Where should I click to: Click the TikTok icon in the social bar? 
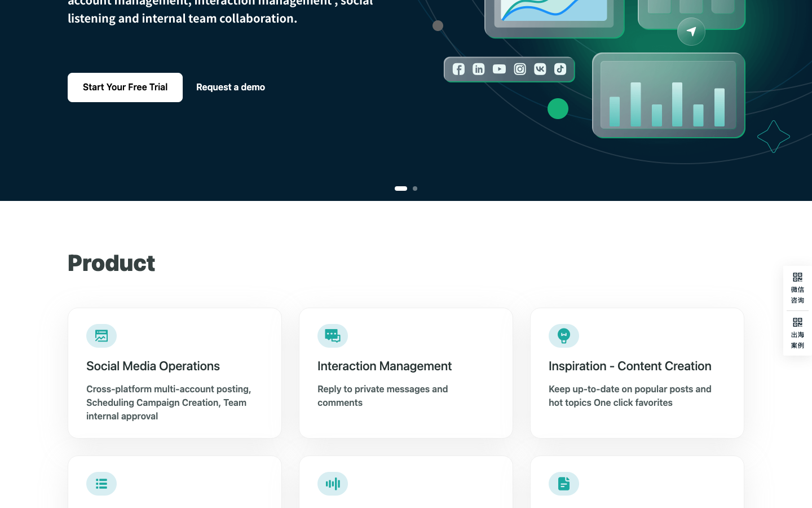tap(560, 69)
